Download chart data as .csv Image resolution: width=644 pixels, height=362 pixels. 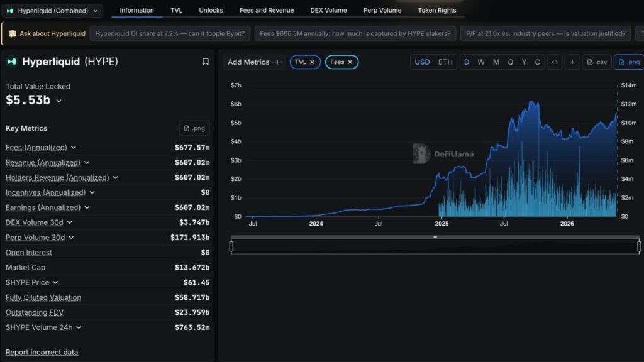pyautogui.click(x=597, y=62)
